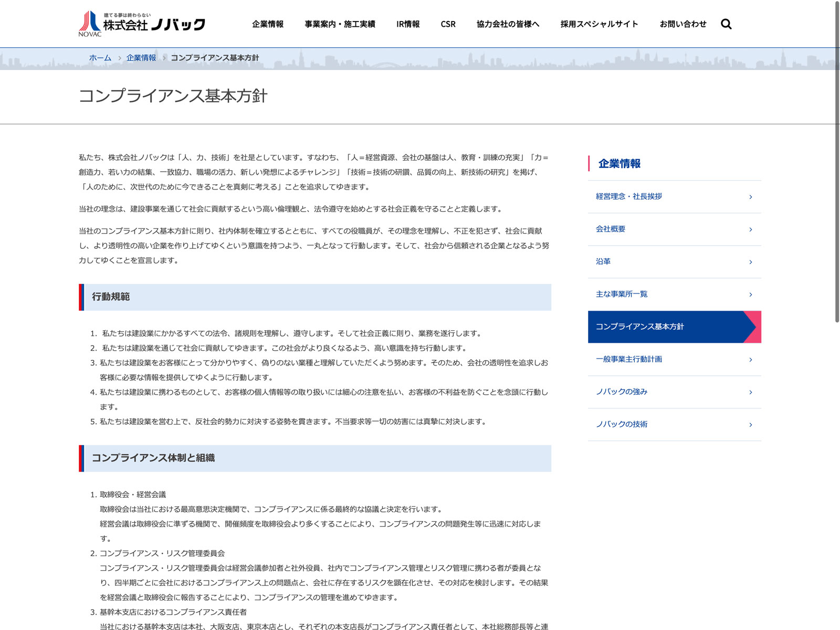Open 事業案内・施工実績 in the navigation

coord(340,24)
